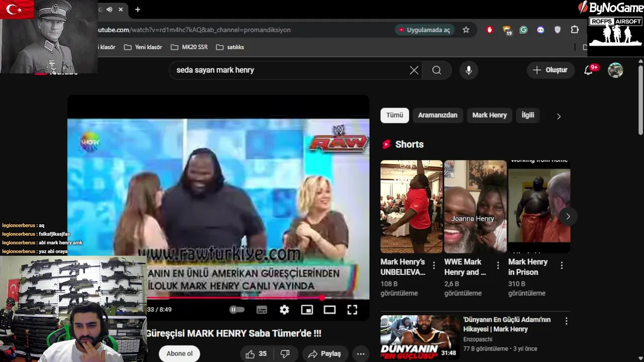Open the Joanna Henry short thumbnail

coord(475,207)
